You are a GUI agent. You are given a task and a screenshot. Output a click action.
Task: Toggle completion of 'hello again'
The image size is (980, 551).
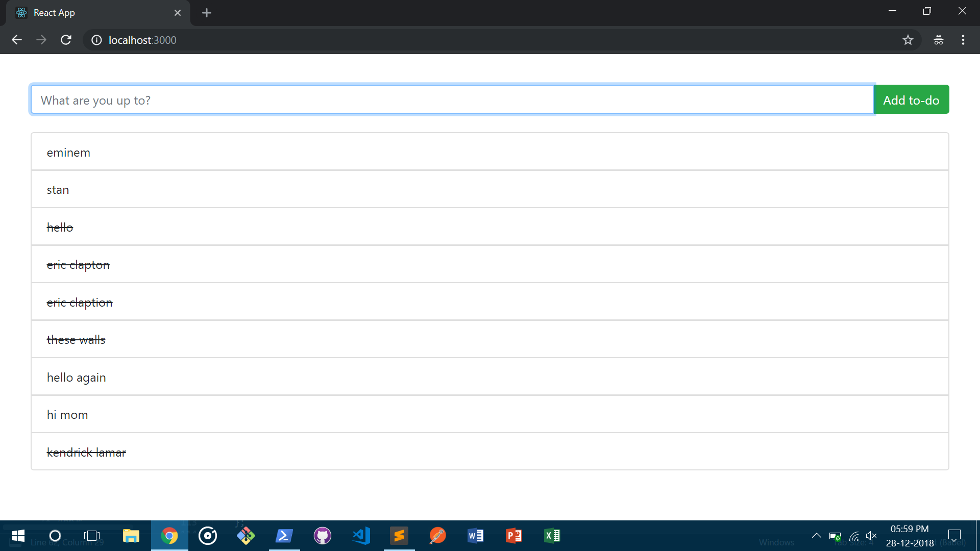point(77,378)
